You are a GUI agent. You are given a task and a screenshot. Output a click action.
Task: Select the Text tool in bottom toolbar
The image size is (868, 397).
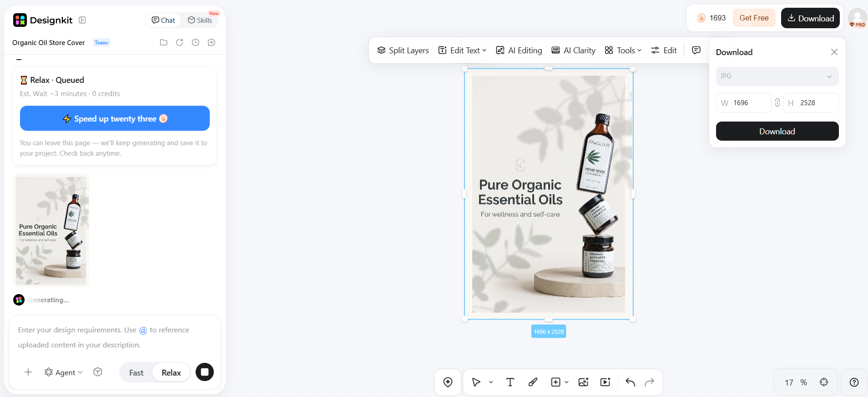pos(510,382)
